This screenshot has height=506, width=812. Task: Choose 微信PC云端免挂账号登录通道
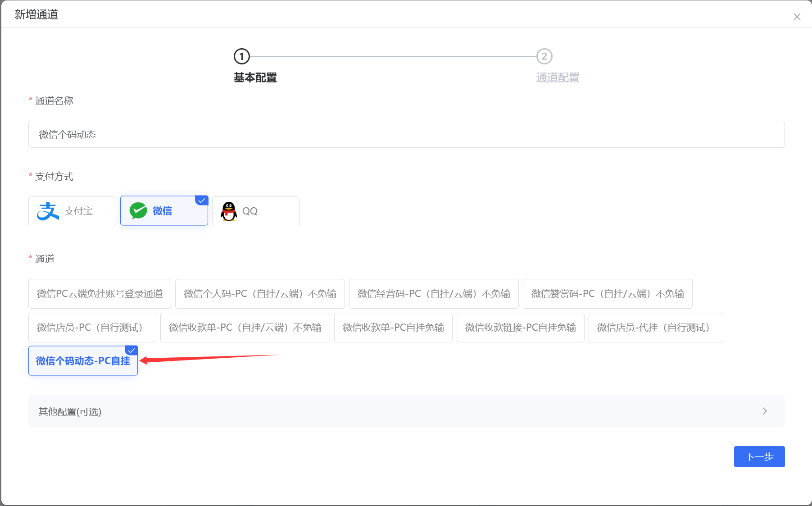click(100, 294)
